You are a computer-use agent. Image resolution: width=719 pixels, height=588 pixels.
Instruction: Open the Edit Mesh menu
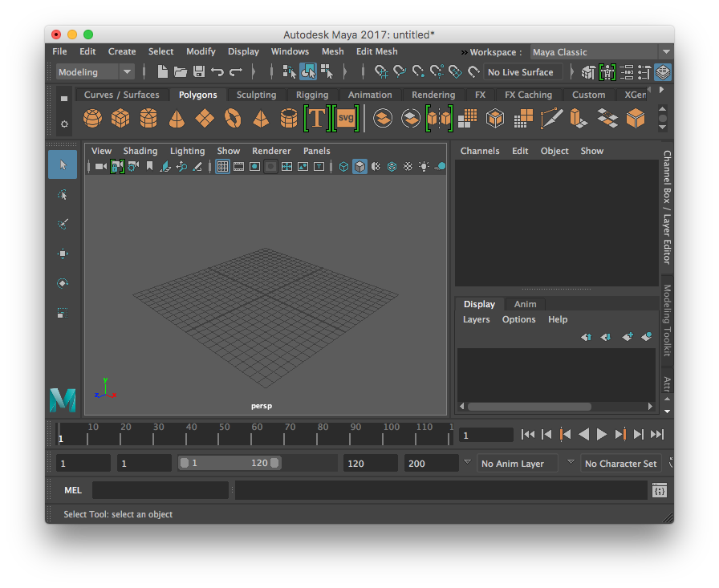click(x=377, y=51)
